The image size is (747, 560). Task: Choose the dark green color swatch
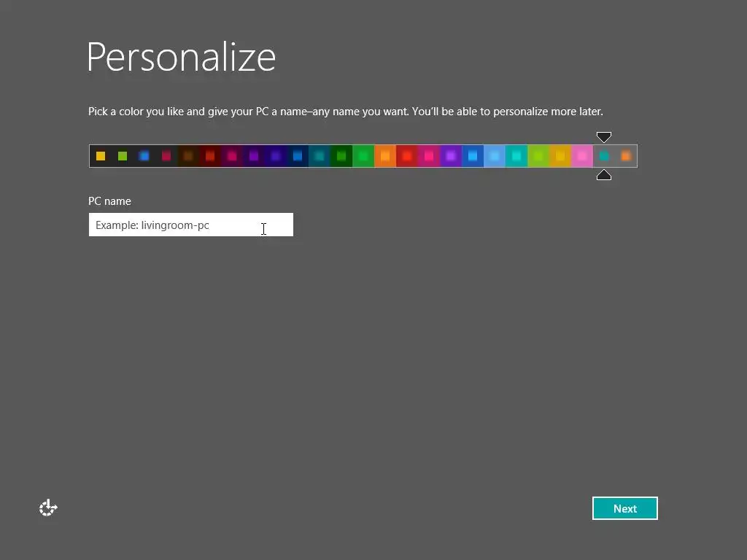click(x=341, y=156)
